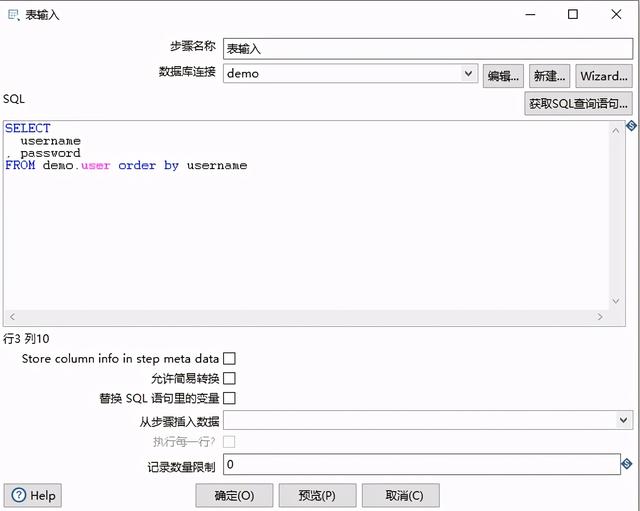Viewport: 640px width, 511px height.
Task: Click the 编辑... button
Action: click(503, 76)
